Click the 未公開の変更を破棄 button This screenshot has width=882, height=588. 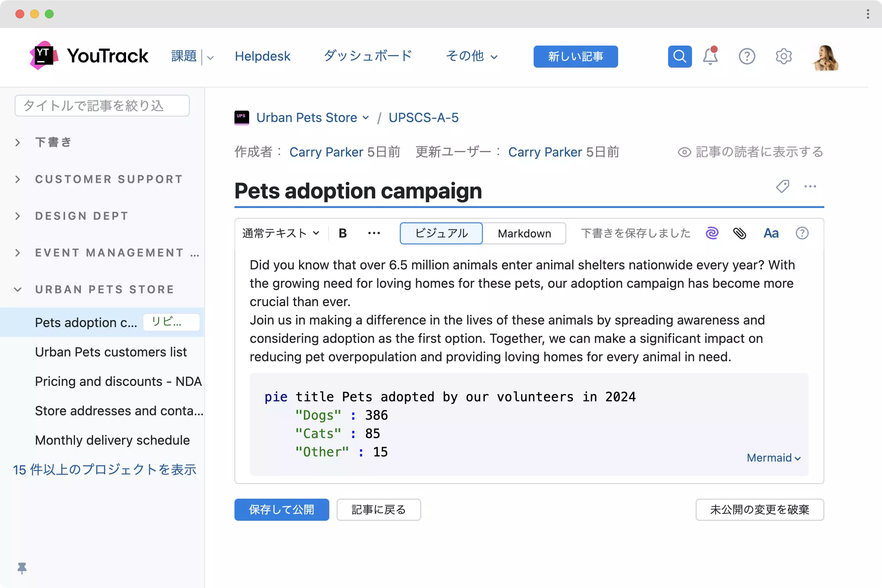tap(759, 510)
